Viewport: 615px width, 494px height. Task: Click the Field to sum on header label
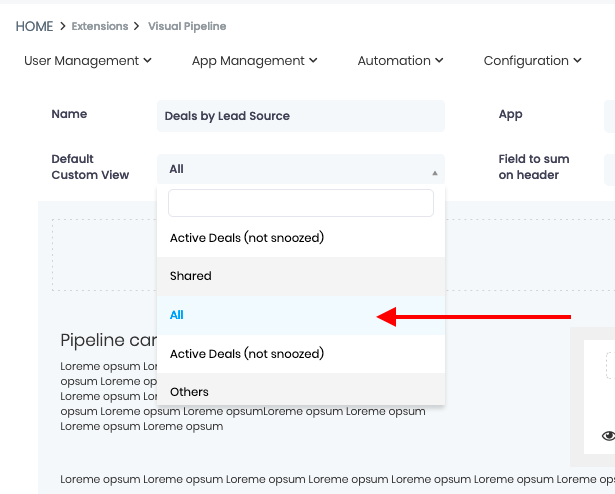point(534,167)
